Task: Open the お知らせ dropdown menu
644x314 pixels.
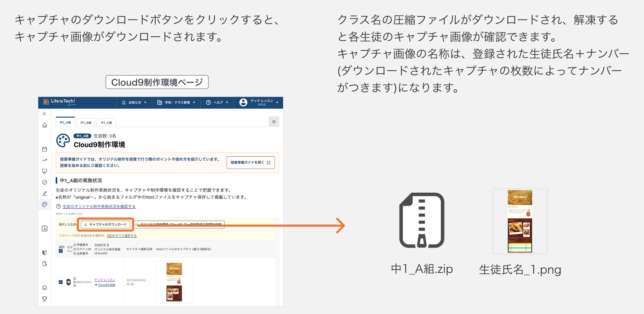Action: [134, 103]
